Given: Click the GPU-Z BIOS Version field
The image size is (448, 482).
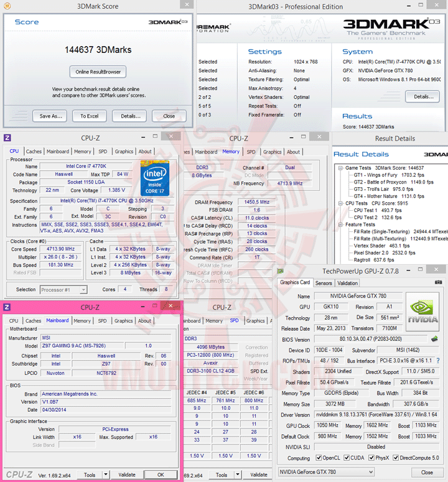Looking at the screenshot, I should pyautogui.click(x=370, y=339).
